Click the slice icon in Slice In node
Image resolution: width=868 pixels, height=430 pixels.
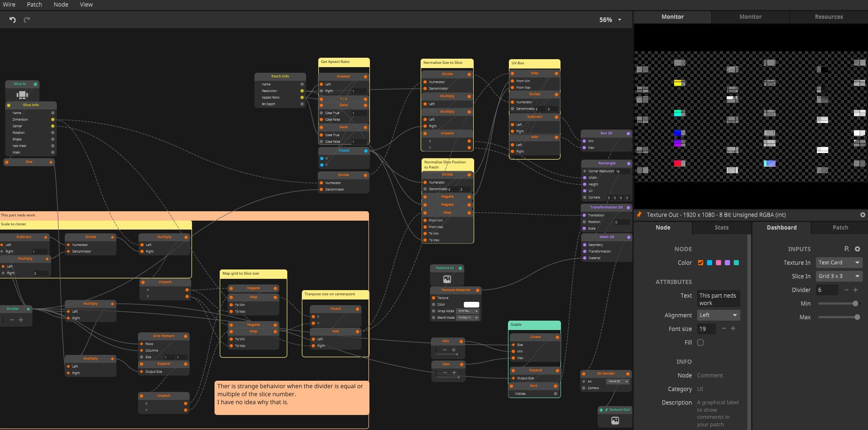click(x=22, y=94)
